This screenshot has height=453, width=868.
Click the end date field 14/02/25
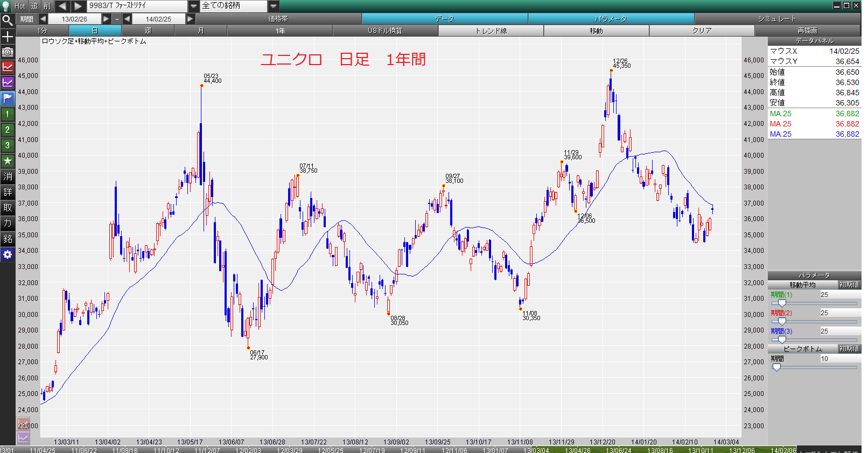pyautogui.click(x=158, y=19)
